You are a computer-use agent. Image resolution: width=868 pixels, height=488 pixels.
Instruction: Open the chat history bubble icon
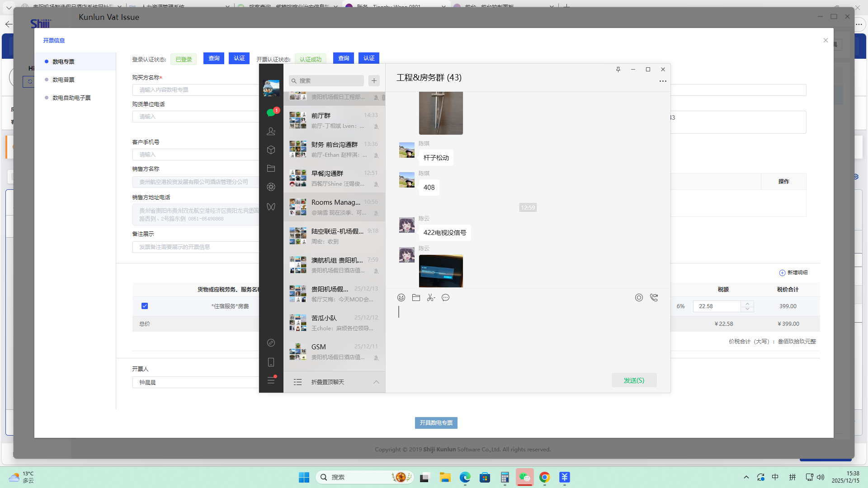tap(445, 297)
